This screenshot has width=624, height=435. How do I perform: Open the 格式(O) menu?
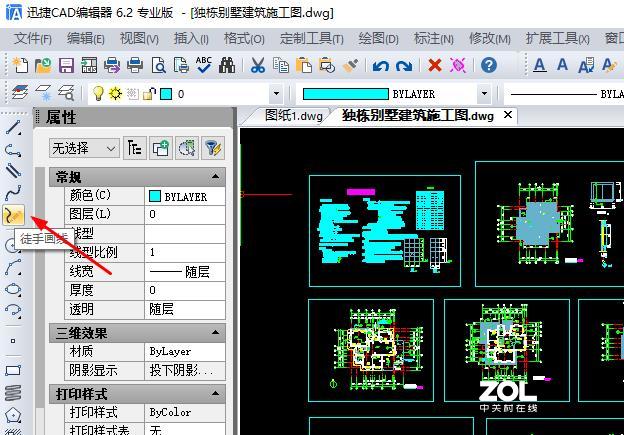244,39
